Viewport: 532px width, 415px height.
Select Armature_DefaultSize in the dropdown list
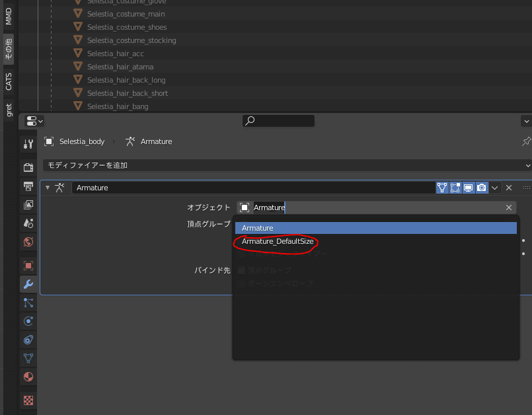[x=376, y=241]
